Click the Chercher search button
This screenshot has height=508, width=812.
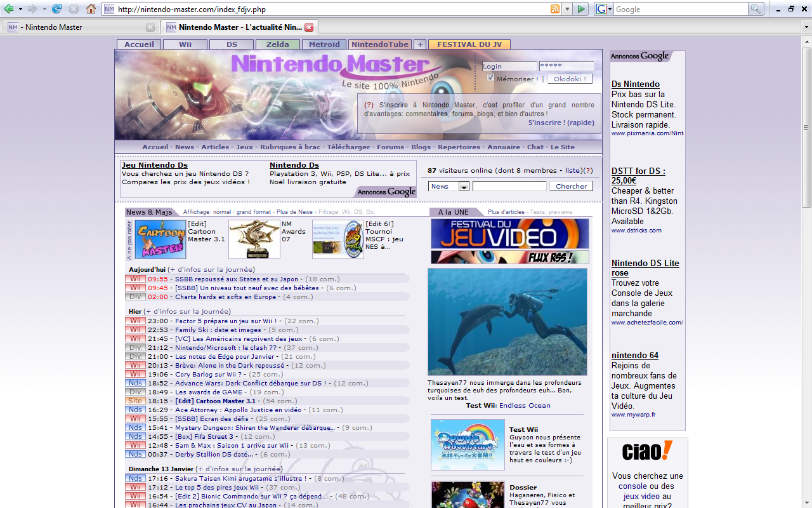pyautogui.click(x=572, y=186)
